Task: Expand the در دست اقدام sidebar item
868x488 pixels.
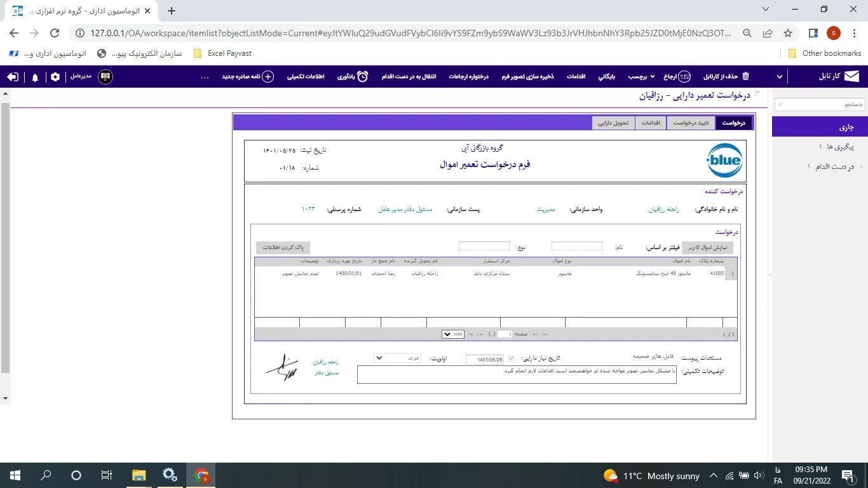Action: [861, 166]
